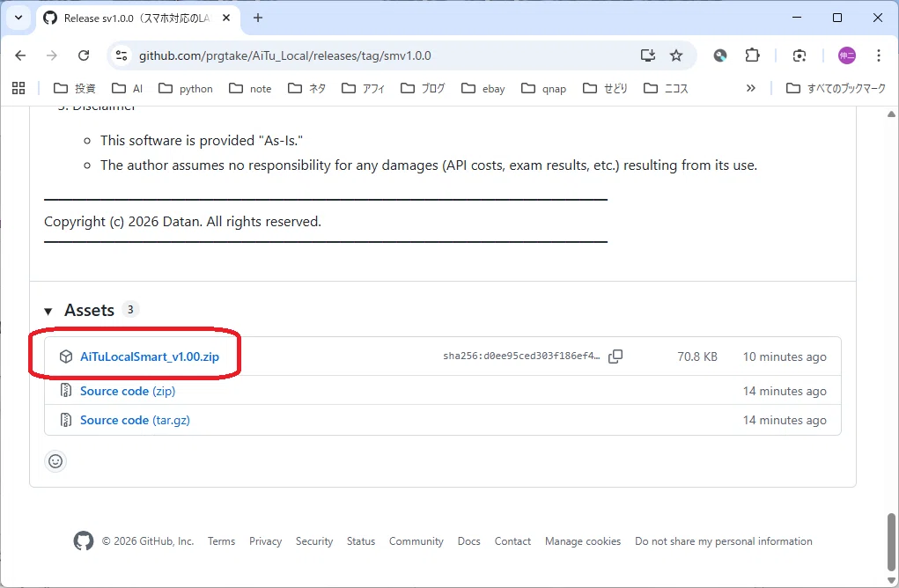Screen dimensions: 899x588
Task: Click the install app icon in address bar
Action: [648, 55]
